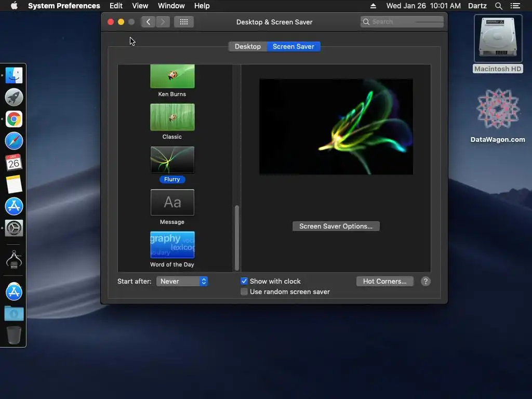
Task: Click Screen Saver Options button
Action: click(x=336, y=227)
